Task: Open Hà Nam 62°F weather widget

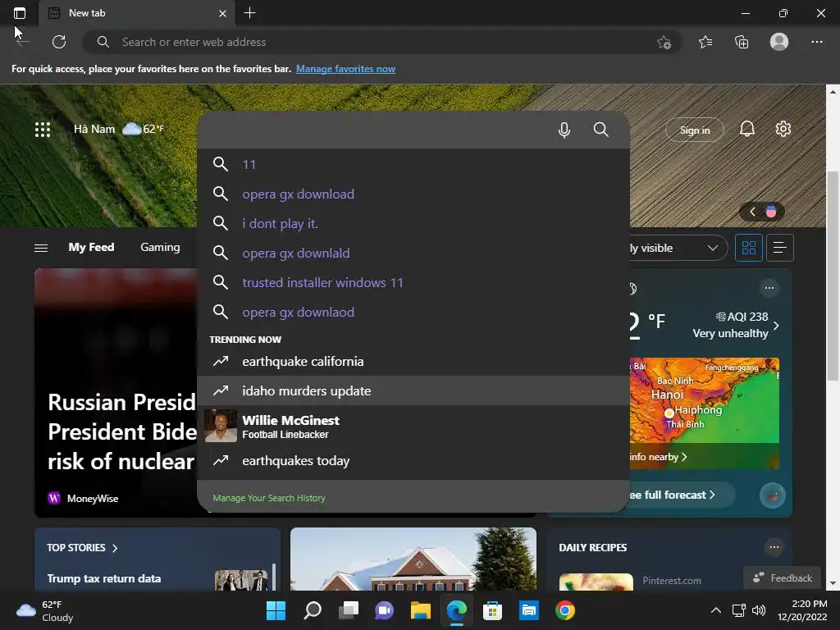Action: [x=118, y=129]
